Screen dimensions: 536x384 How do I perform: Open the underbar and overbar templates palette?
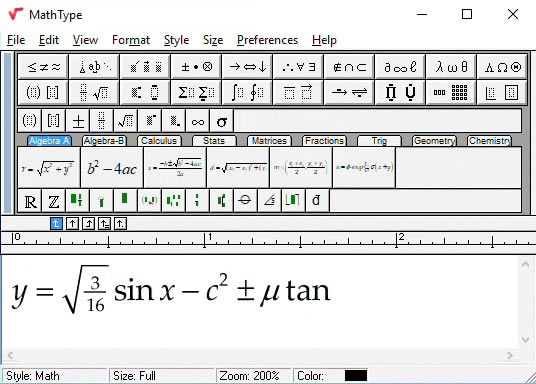tap(298, 92)
